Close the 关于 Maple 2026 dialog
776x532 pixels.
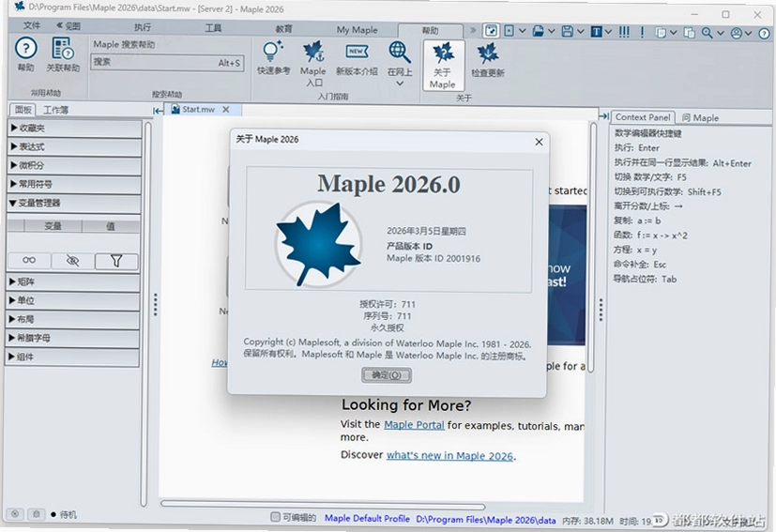(x=539, y=142)
